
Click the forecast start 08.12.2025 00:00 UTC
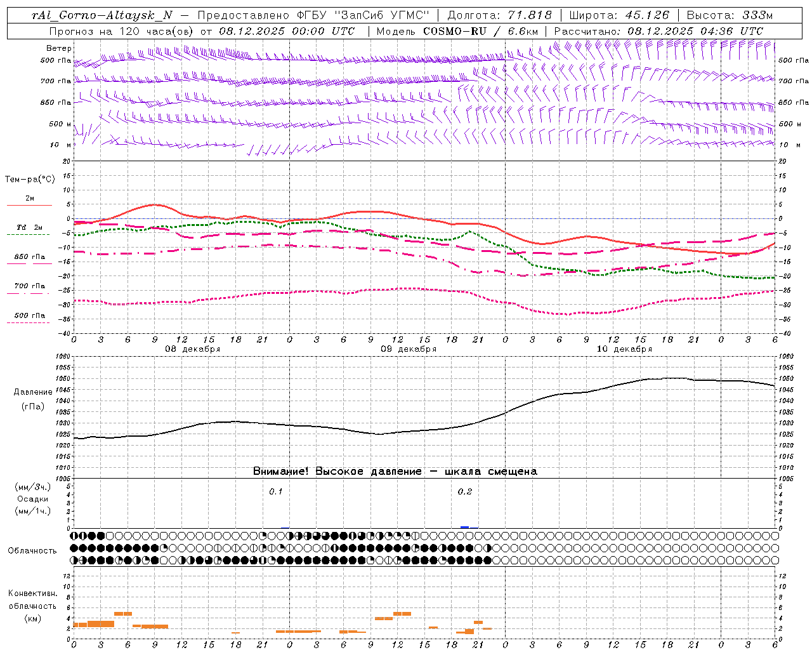pyautogui.click(x=287, y=31)
